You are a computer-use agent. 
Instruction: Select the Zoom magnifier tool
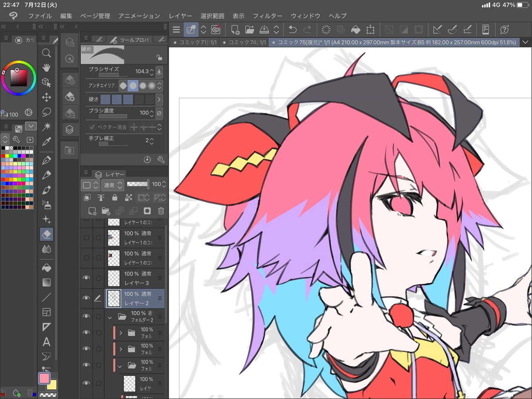[x=46, y=53]
